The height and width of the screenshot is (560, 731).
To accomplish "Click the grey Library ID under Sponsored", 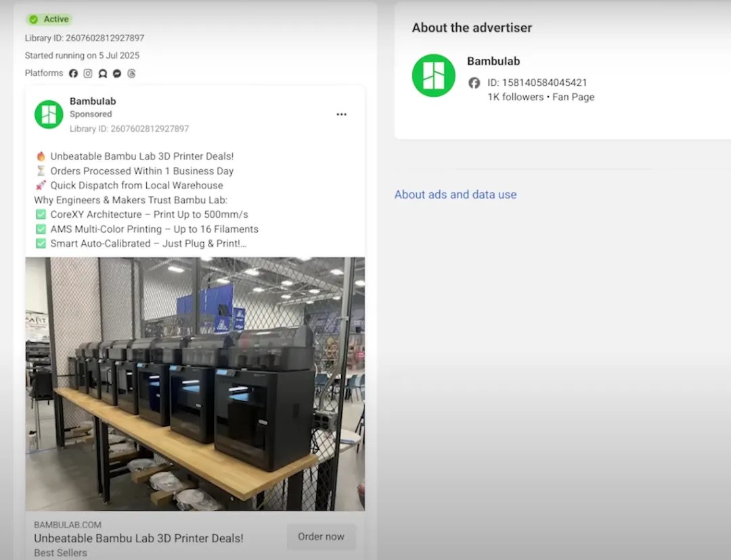I will (x=129, y=129).
